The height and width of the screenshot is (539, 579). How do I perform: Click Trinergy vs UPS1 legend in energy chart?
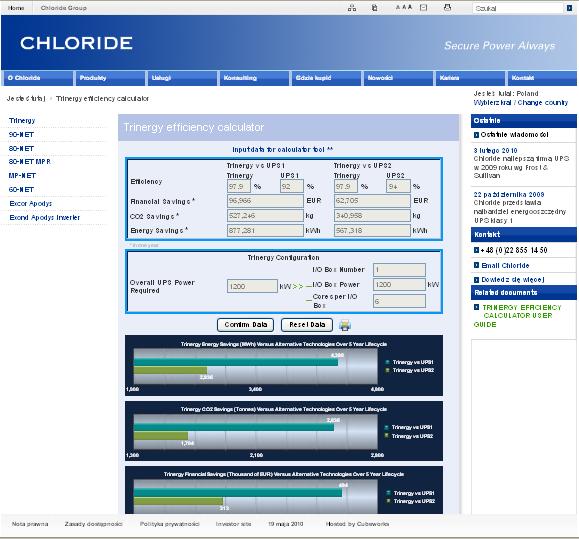(410, 362)
